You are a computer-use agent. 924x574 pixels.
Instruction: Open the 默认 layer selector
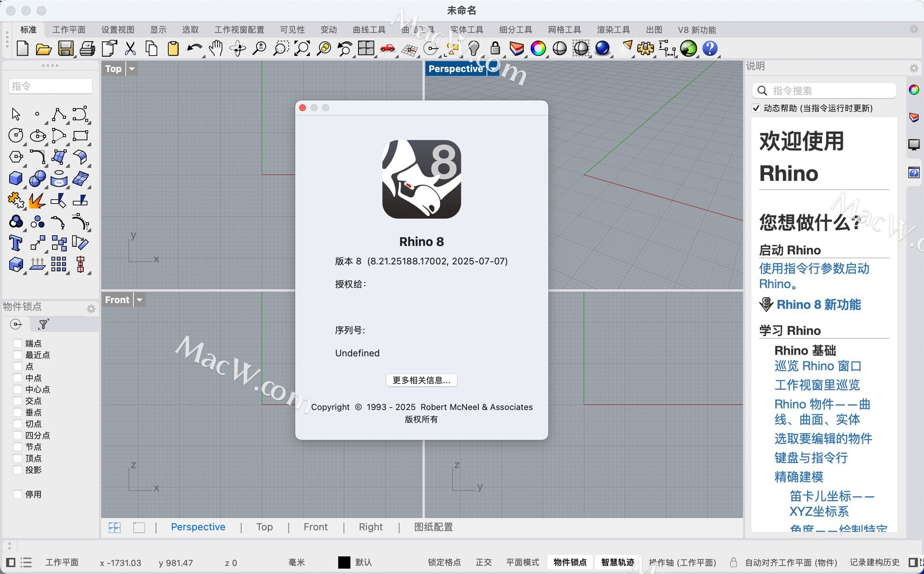click(x=363, y=562)
